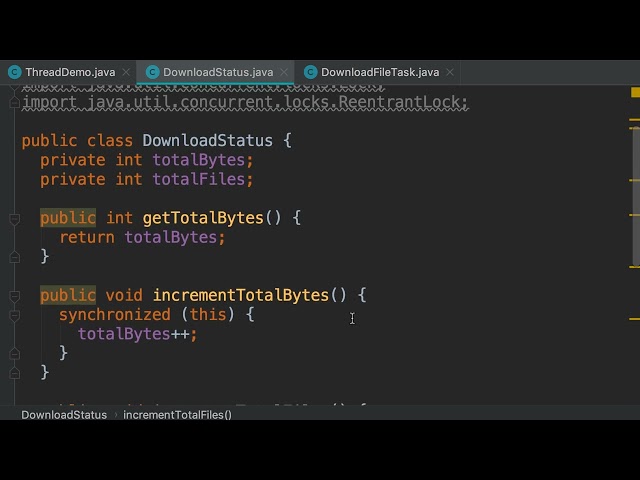Collapse the synchronized block fold marker

(x=14, y=315)
